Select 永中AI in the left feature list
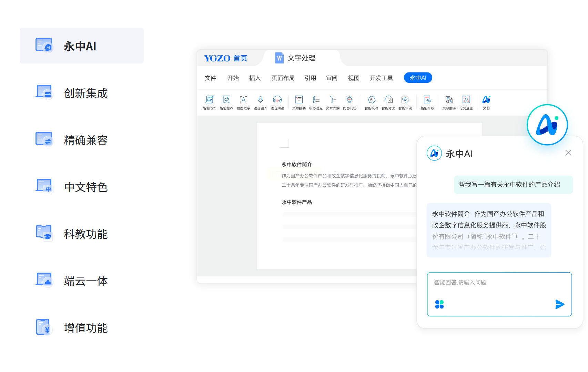Image resolution: width=588 pixels, height=372 pixels. (82, 46)
